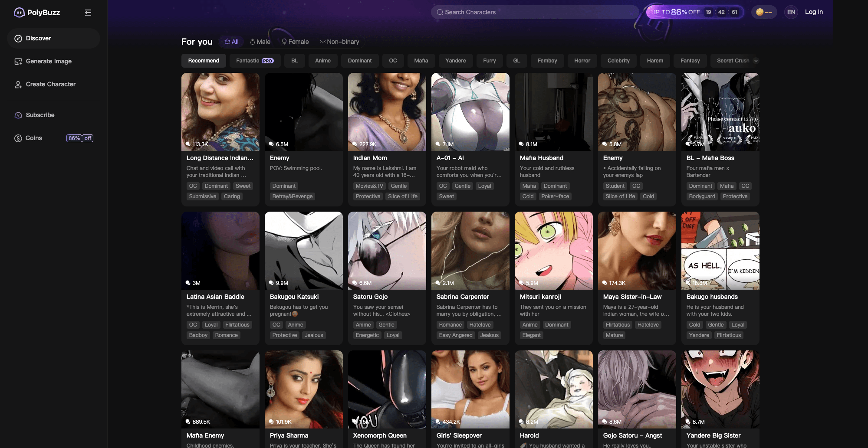Click the Maya Sister-in-Law card title

[x=632, y=297]
